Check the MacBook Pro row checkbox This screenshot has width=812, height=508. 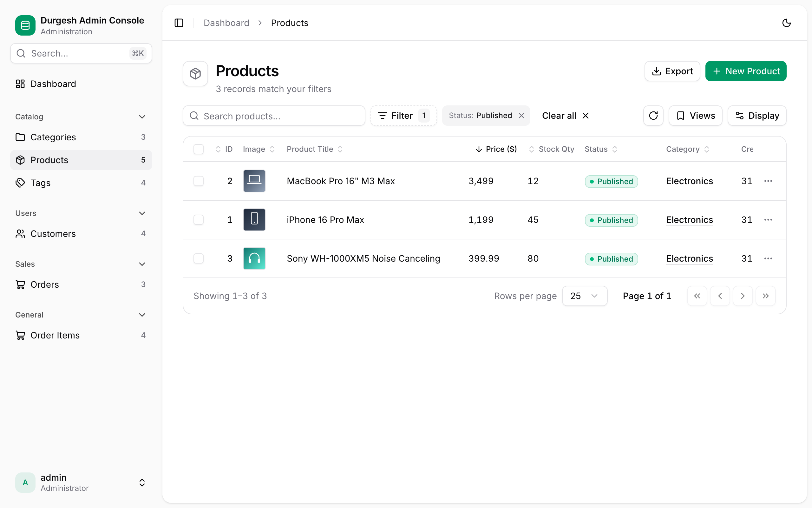(199, 181)
